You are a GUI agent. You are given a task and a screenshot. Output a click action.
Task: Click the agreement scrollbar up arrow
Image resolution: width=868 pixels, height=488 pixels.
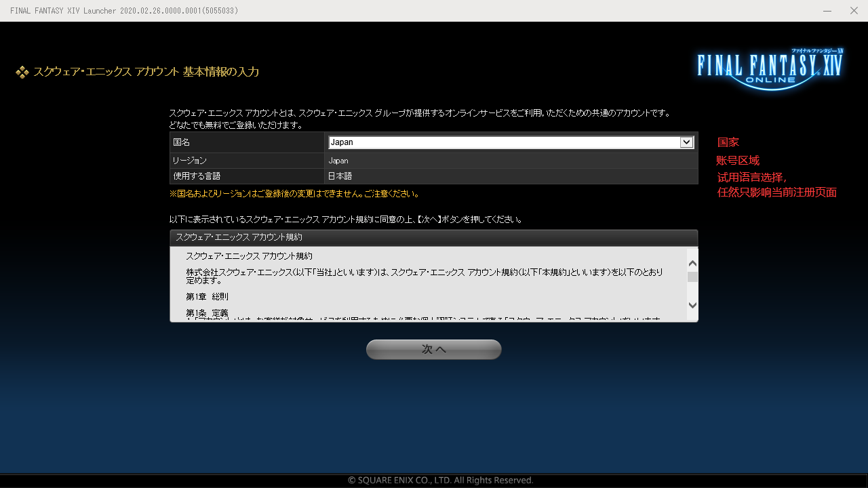pos(692,264)
